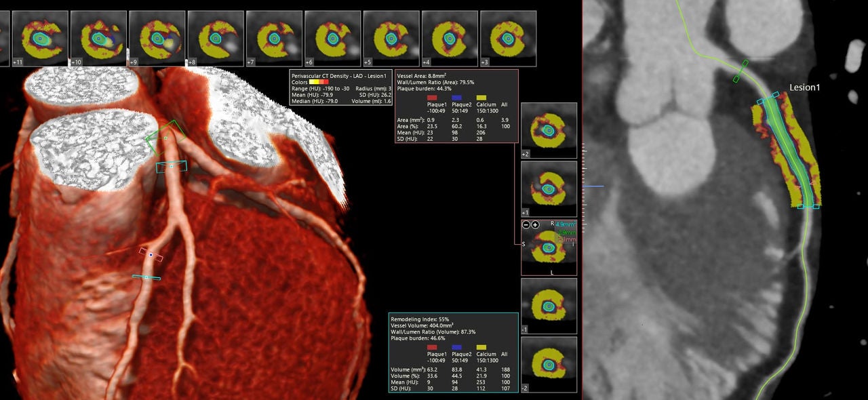Select the Lesion1 label on curved view
This screenshot has width=868, height=400.
click(805, 87)
